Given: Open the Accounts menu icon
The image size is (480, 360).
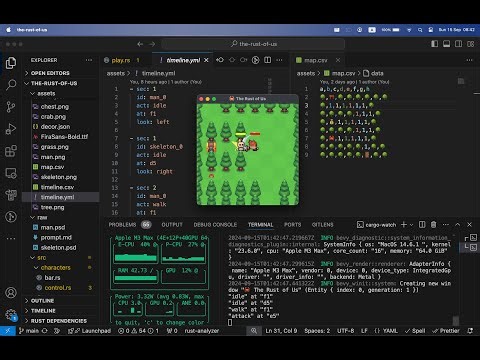Looking at the screenshot, I should 11,293.
